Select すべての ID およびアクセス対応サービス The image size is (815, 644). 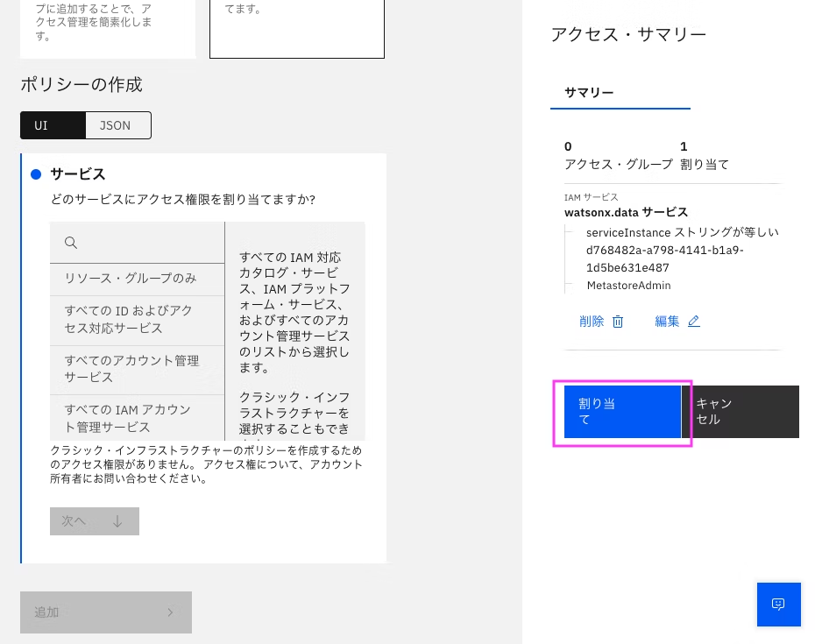point(138,320)
